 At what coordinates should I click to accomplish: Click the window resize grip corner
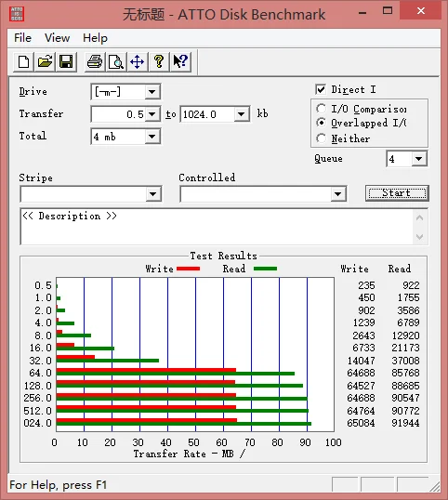pyautogui.click(x=434, y=486)
